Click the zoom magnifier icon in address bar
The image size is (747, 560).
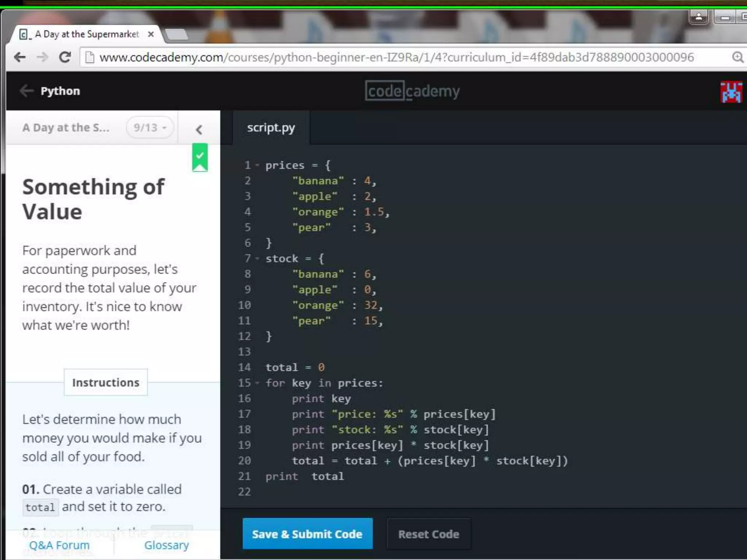tap(737, 57)
